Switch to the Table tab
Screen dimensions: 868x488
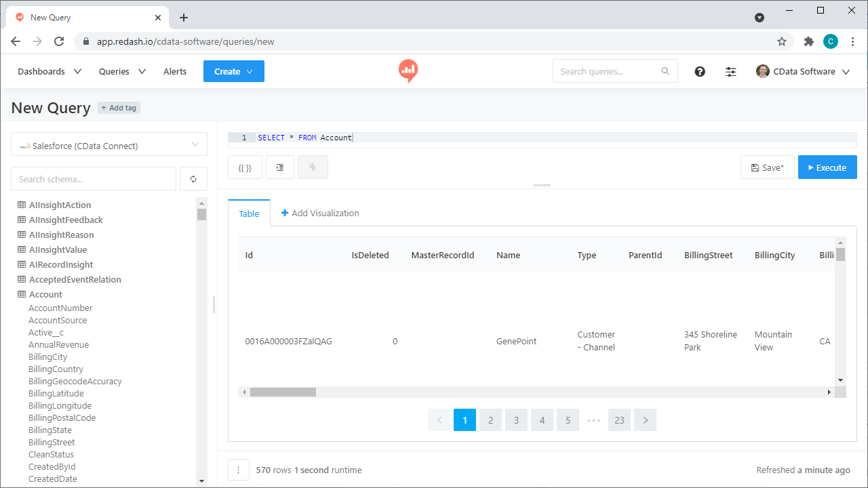(249, 213)
